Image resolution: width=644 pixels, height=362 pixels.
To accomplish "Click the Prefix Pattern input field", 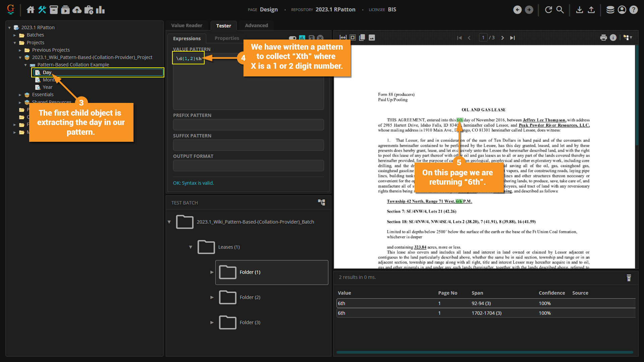I will 248,125.
